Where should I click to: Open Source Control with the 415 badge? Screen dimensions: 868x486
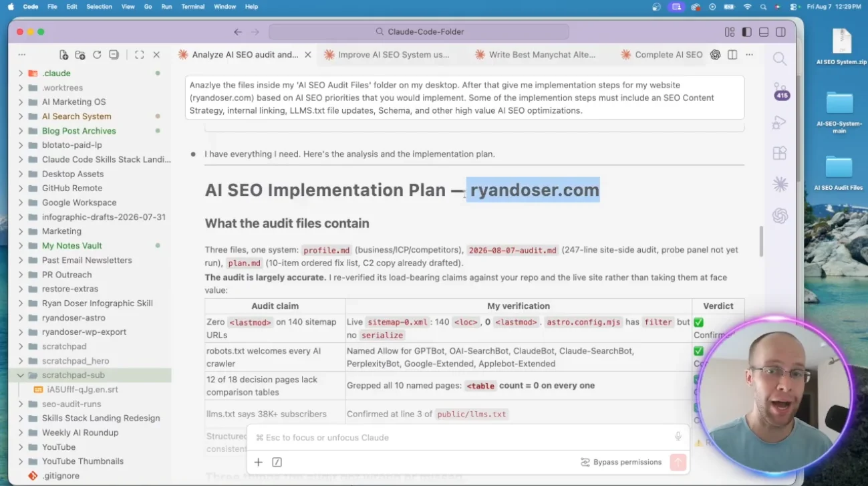point(780,91)
